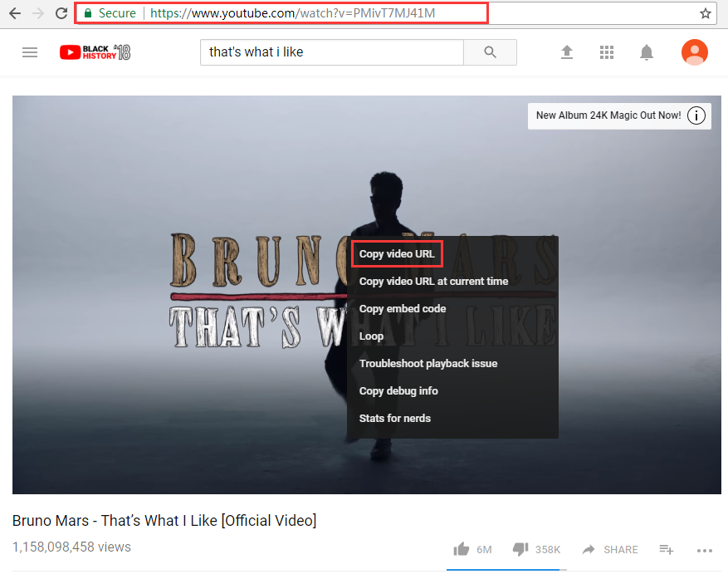Open the account avatar menu
728x579 pixels.
tap(695, 52)
